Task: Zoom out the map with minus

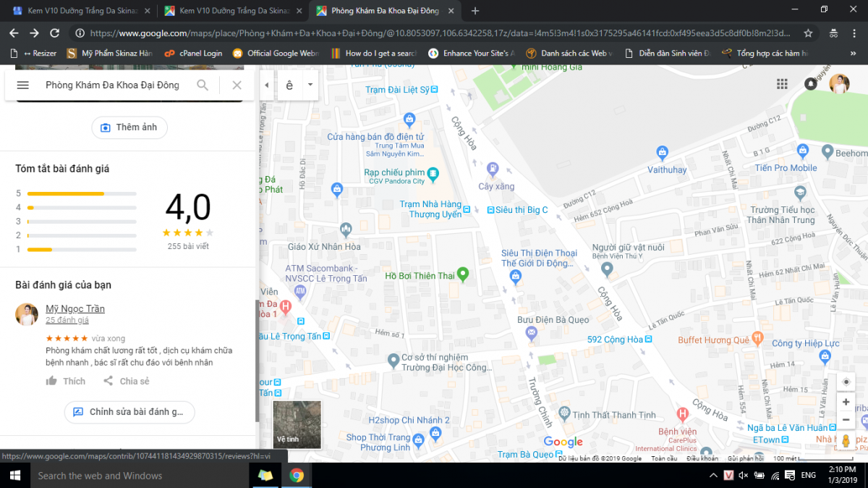Action: click(x=846, y=420)
